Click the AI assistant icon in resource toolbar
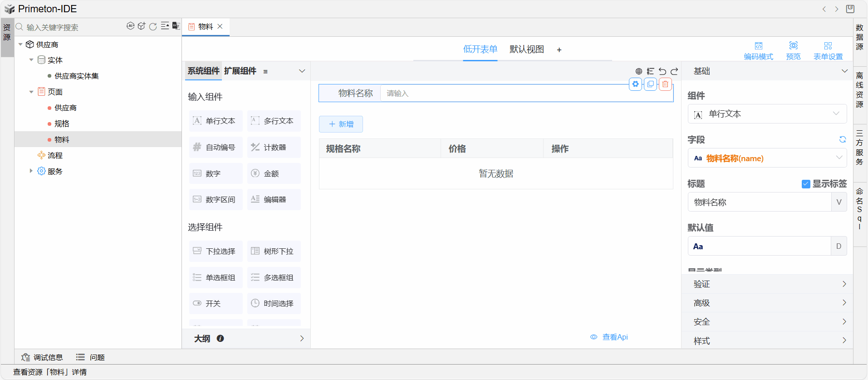 point(130,26)
